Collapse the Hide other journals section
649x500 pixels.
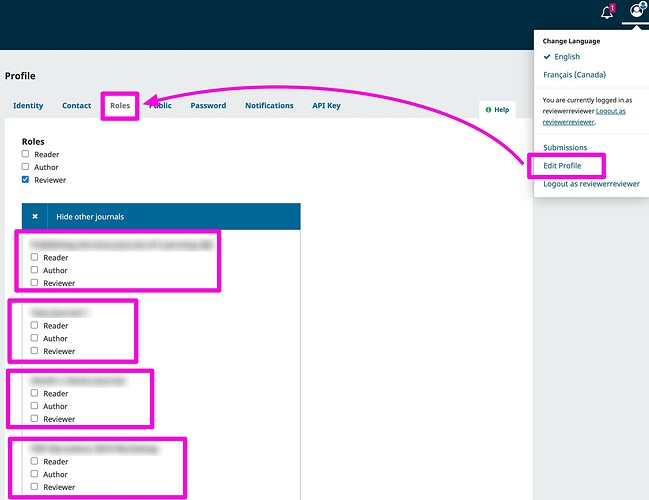point(90,217)
